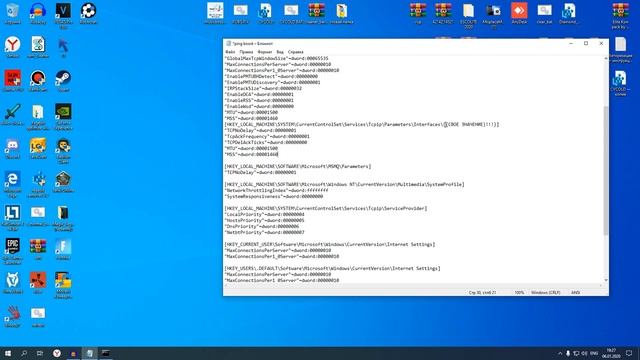Switch to the command prompt taskbar icon

(106, 353)
